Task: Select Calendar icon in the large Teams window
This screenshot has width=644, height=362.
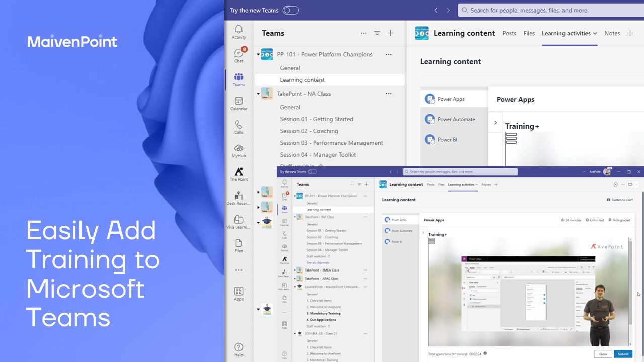Action: tap(238, 104)
